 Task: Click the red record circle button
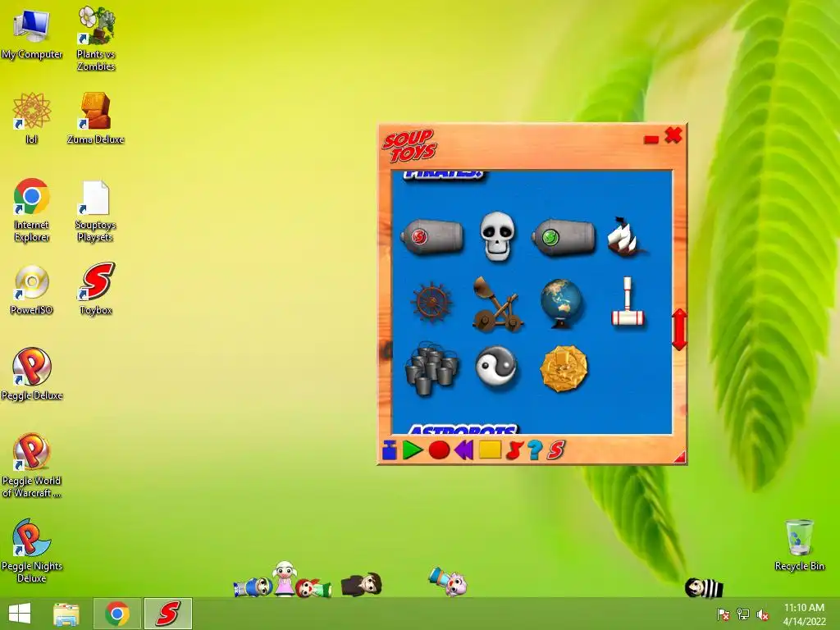point(440,450)
